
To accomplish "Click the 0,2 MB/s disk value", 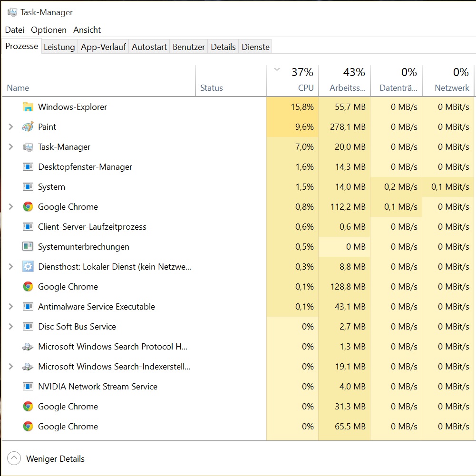I will point(401,187).
